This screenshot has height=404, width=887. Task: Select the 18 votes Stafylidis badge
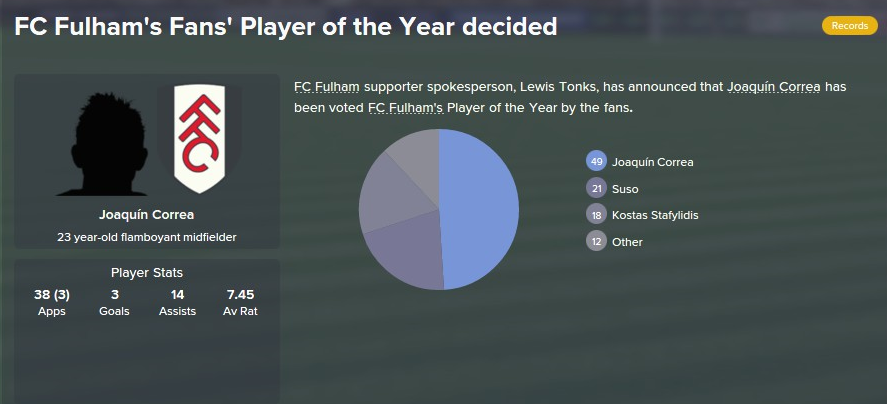coord(596,215)
